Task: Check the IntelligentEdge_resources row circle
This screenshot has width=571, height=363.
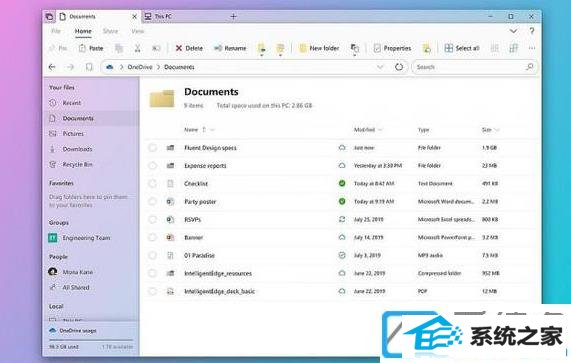Action: [x=153, y=273]
